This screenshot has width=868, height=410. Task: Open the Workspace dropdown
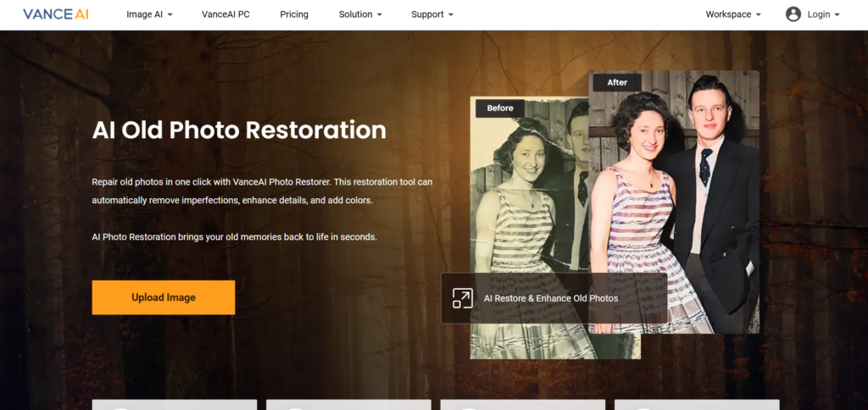(733, 14)
